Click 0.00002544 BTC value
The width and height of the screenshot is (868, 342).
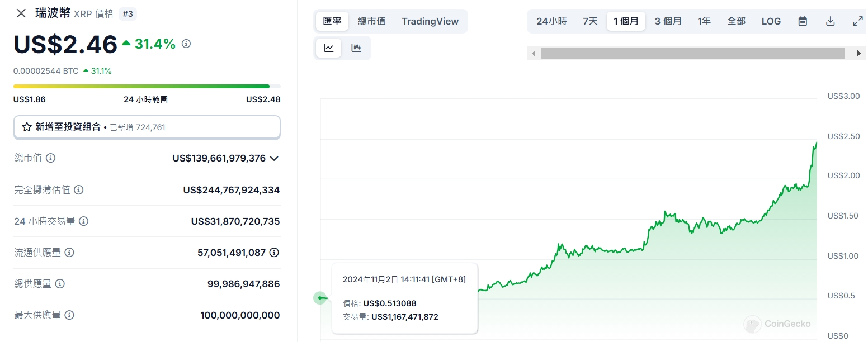tap(46, 71)
